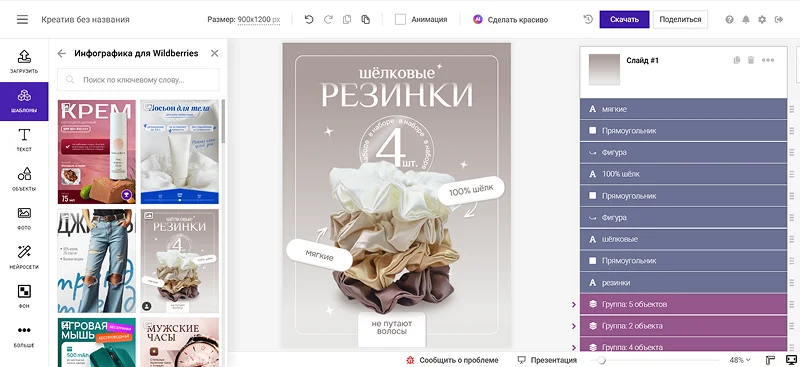The width and height of the screenshot is (800, 367).
Task: Click the Слайд #1 preview thumbnail
Action: pyautogui.click(x=604, y=69)
